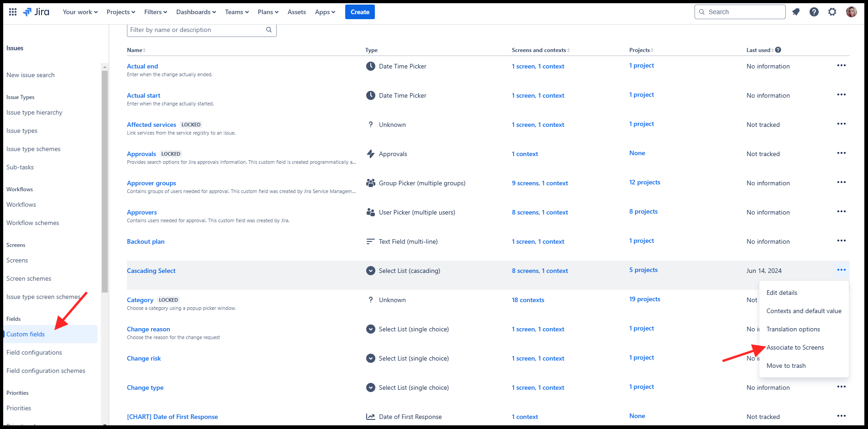868x429 pixels.
Task: Expand the Projects dropdown in top navigation
Action: pyautogui.click(x=121, y=12)
